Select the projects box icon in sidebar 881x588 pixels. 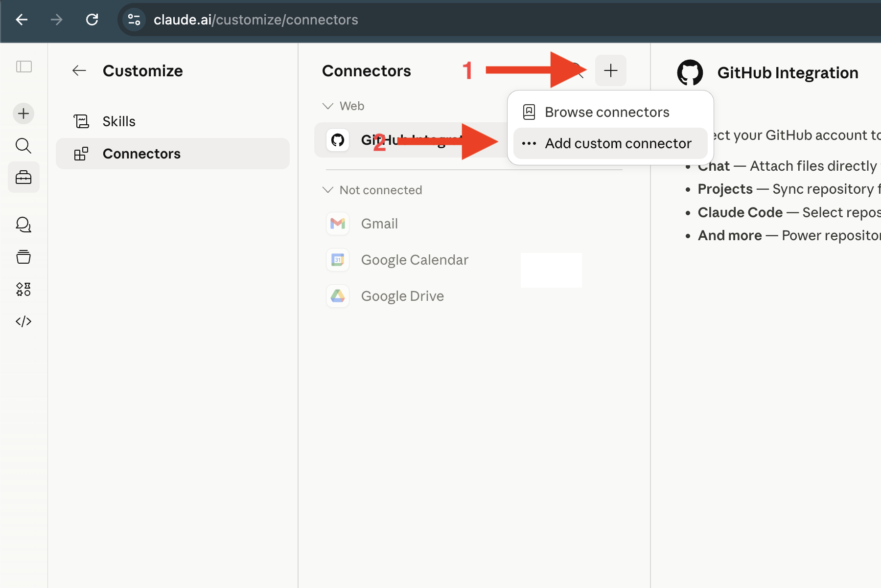23,257
